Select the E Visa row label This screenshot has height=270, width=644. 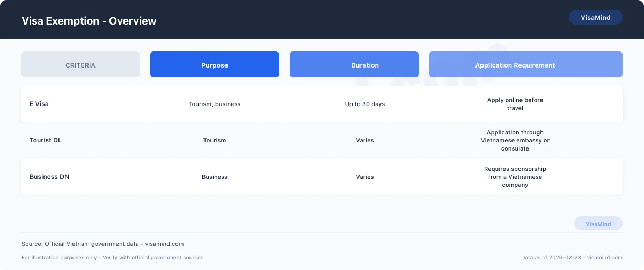coord(39,104)
